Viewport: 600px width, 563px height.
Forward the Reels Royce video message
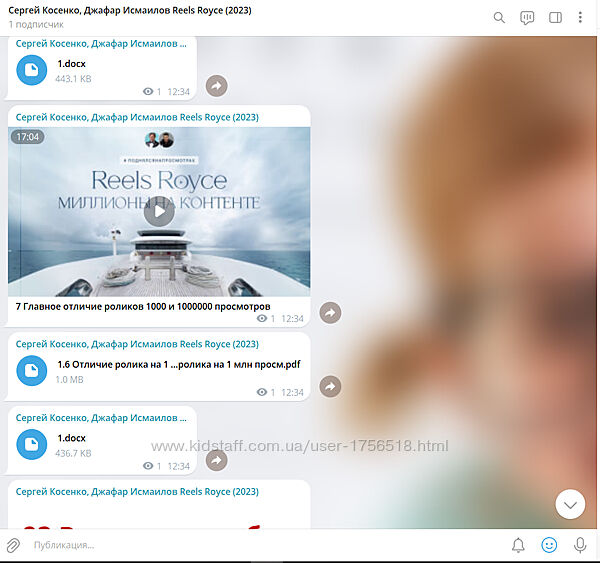point(330,313)
